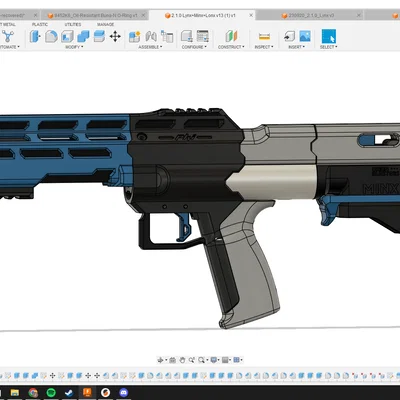This screenshot has width=400, height=400.
Task: Open Grid and Snaps settings icon
Action: [225, 360]
